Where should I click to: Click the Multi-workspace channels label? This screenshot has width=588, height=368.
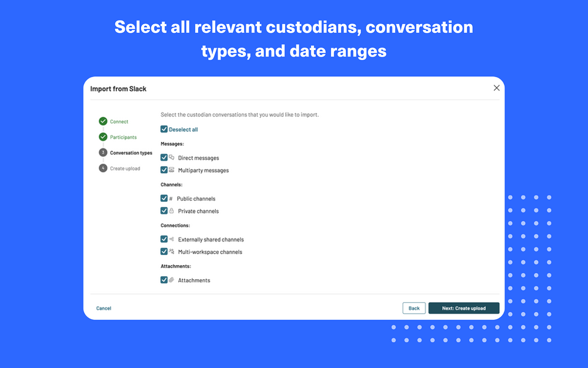click(x=210, y=252)
